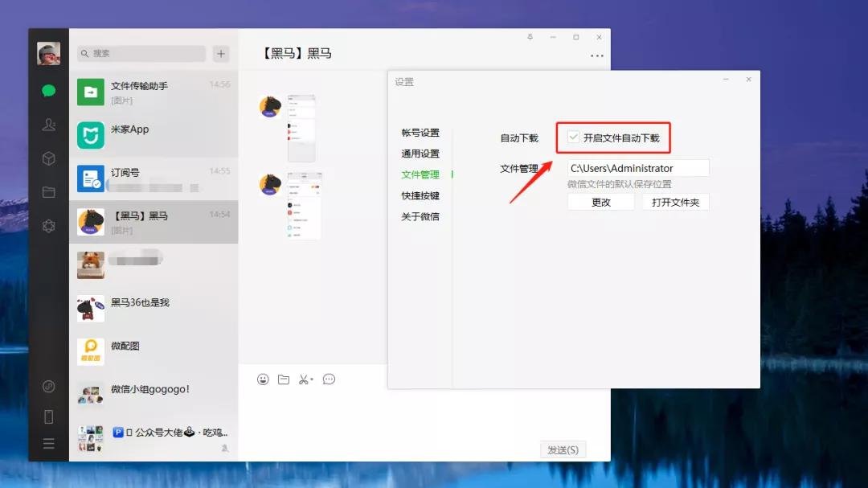Switch to the Contacts sidebar icon
This screenshot has width=868, height=488.
coord(48,125)
